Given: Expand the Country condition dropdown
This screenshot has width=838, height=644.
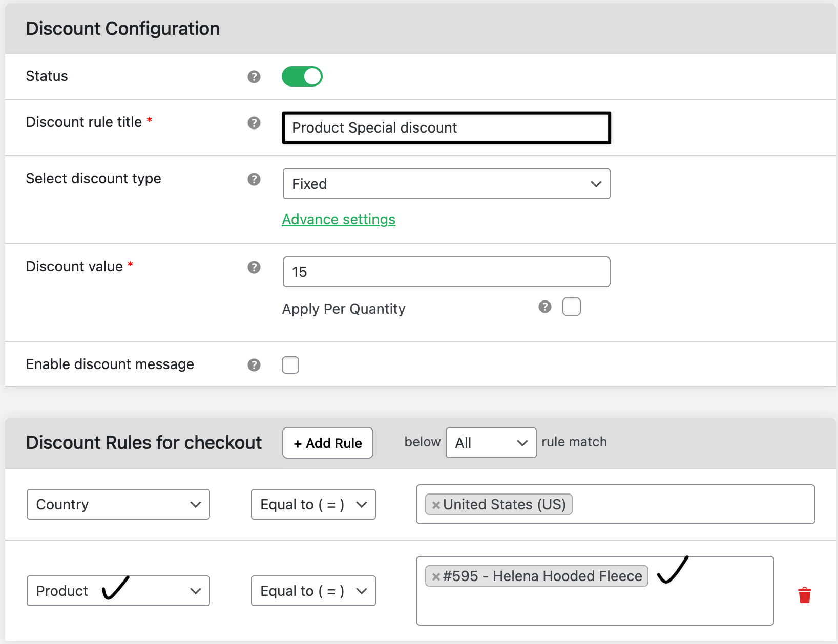Looking at the screenshot, I should click(118, 504).
